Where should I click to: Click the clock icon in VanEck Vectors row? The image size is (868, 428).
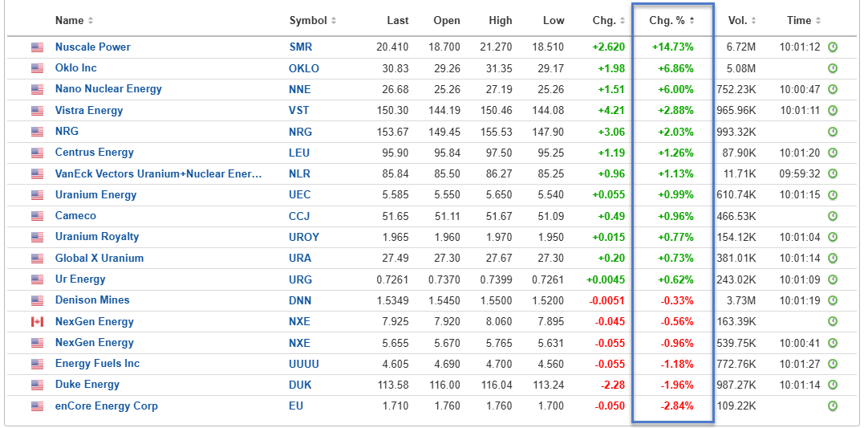click(832, 173)
